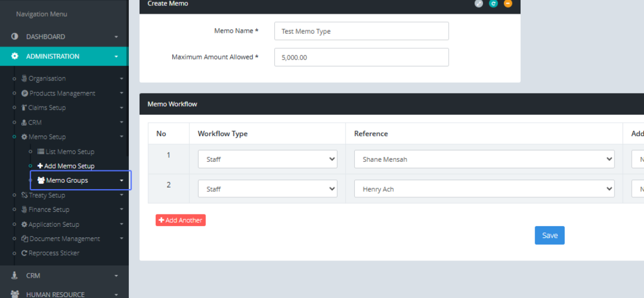Open Workflow Type dropdown in row 2

pos(267,189)
